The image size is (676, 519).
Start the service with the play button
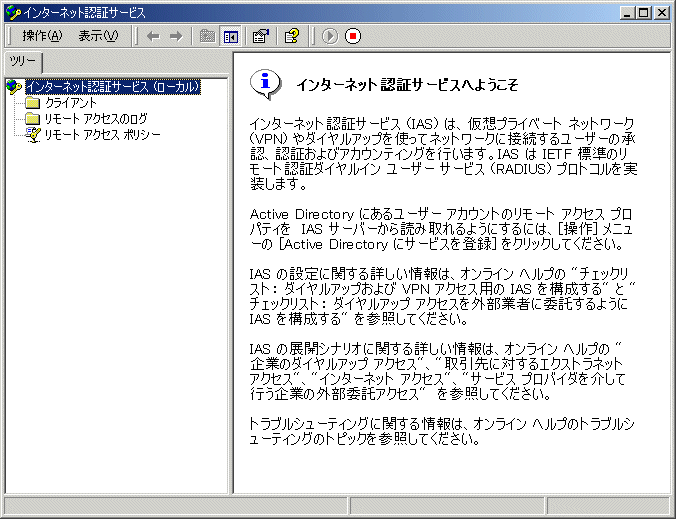[x=330, y=36]
